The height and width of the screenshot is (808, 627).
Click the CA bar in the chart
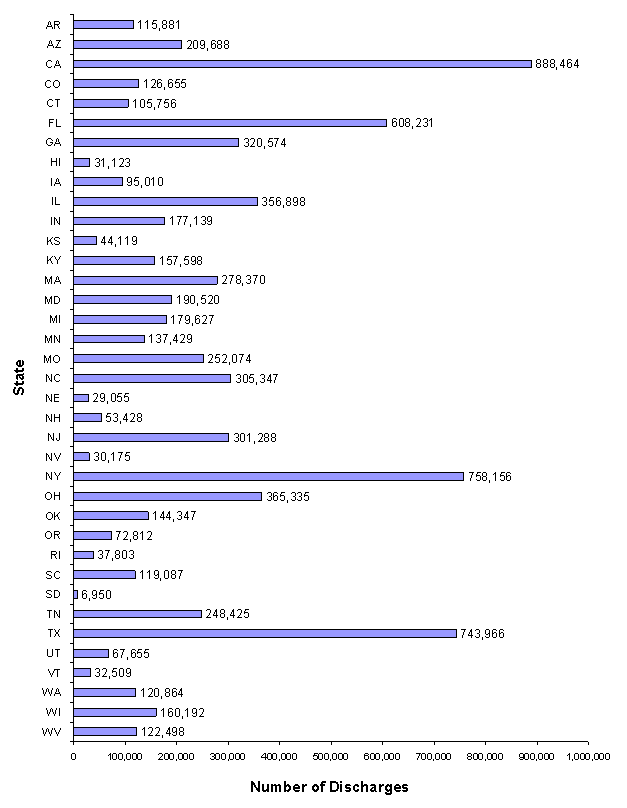[302, 63]
